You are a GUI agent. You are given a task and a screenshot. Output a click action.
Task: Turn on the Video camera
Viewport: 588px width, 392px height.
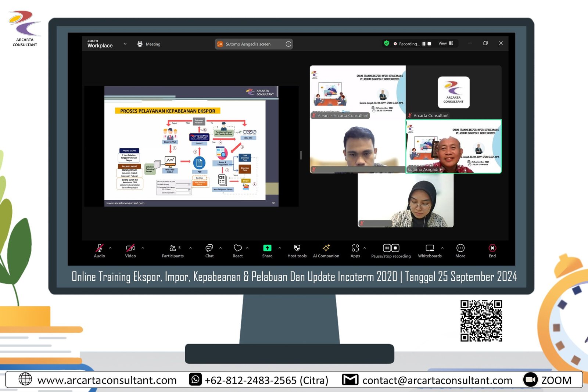click(x=130, y=248)
